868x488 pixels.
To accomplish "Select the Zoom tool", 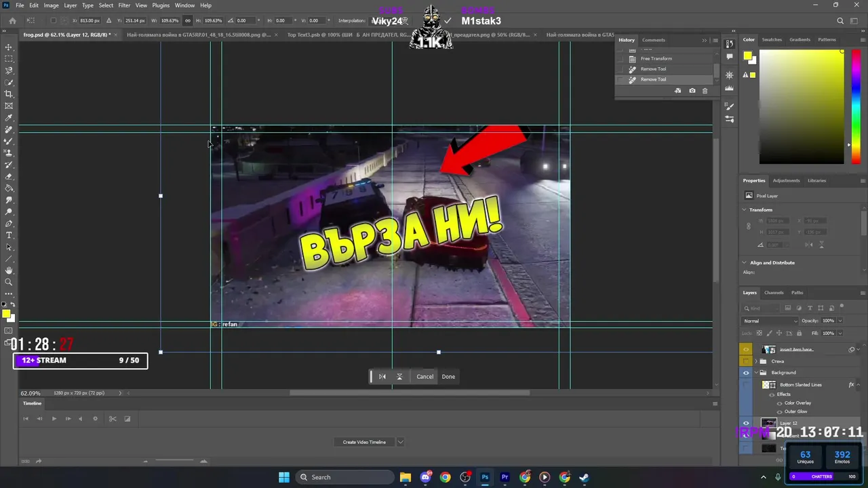I will pyautogui.click(x=9, y=282).
